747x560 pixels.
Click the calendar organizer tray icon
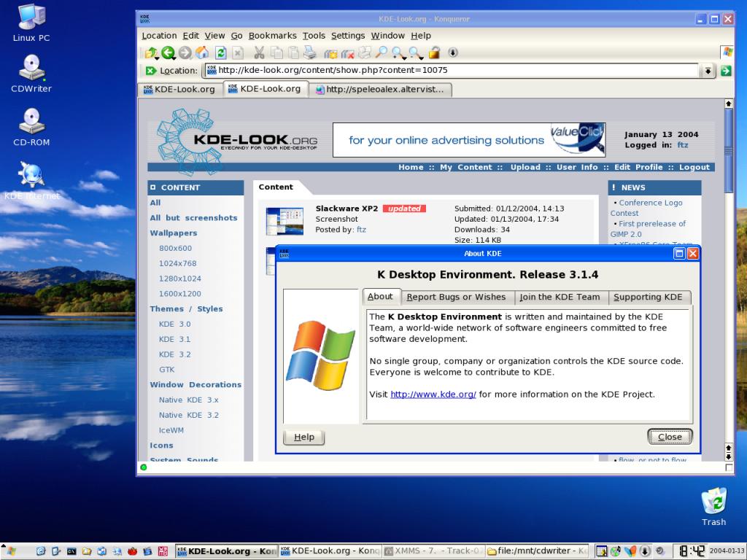(x=602, y=551)
